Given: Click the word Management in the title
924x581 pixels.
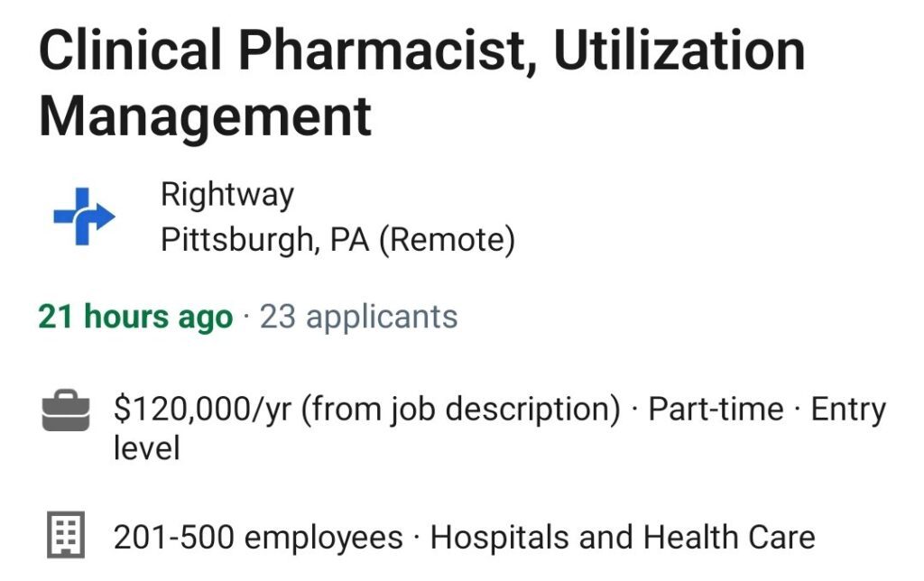Looking at the screenshot, I should coord(205,116).
